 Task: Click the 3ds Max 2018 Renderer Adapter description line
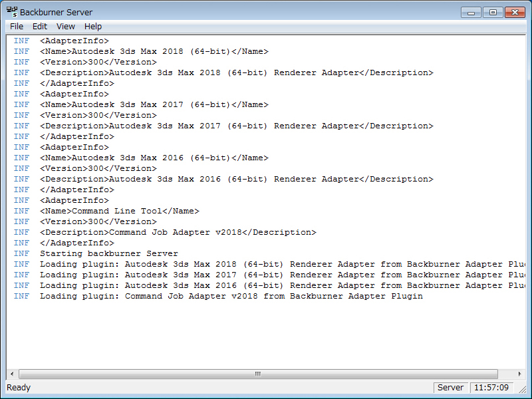point(237,72)
